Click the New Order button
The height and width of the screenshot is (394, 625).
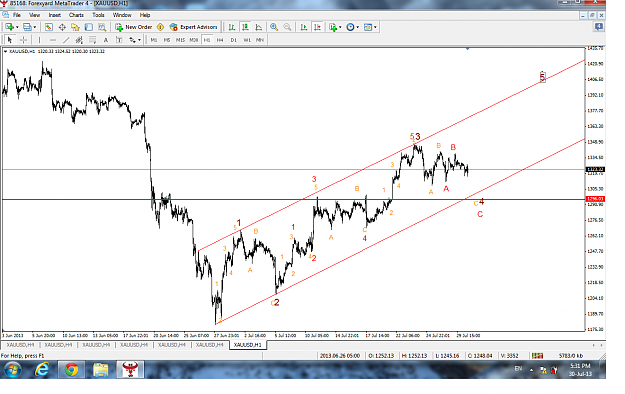pyautogui.click(x=134, y=27)
